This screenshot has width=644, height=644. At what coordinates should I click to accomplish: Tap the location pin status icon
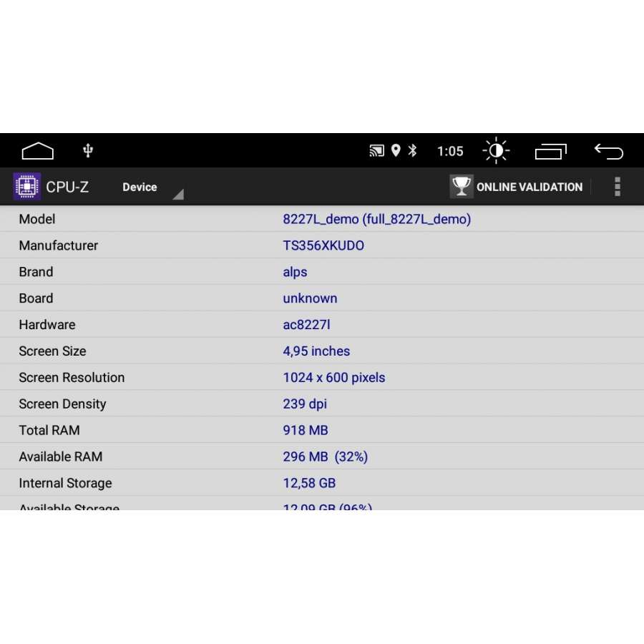(396, 150)
